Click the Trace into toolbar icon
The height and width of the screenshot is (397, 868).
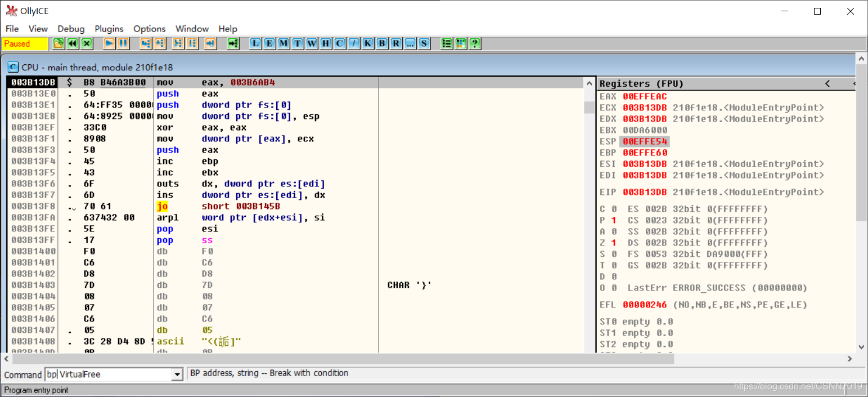[x=178, y=43]
